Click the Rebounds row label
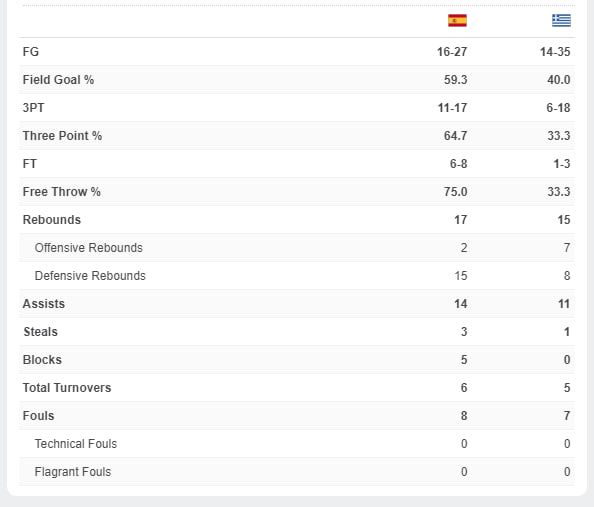The width and height of the screenshot is (594, 507). (x=52, y=220)
